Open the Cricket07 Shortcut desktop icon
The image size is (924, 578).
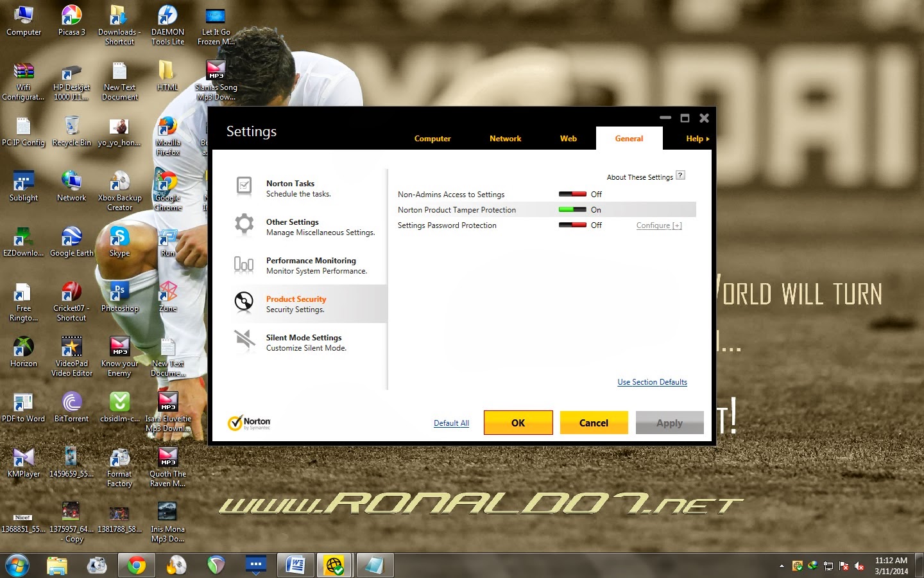coord(72,301)
